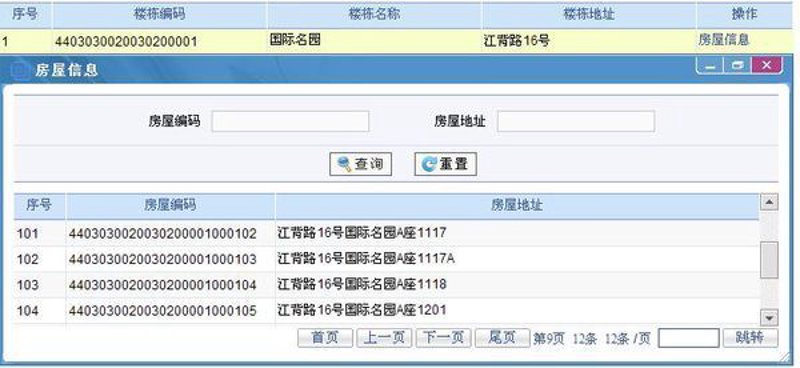
Task: Click the vertical scrollbar thumb in house list
Action: 769,260
